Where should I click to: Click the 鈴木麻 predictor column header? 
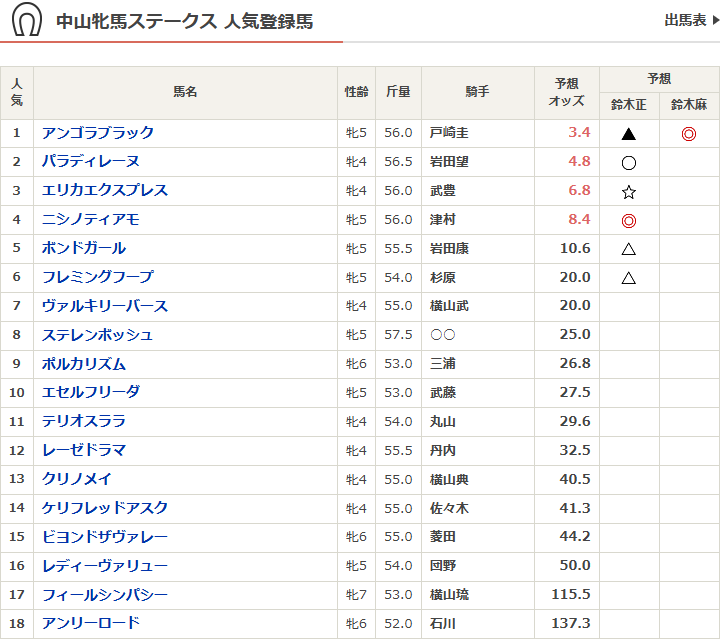689,104
